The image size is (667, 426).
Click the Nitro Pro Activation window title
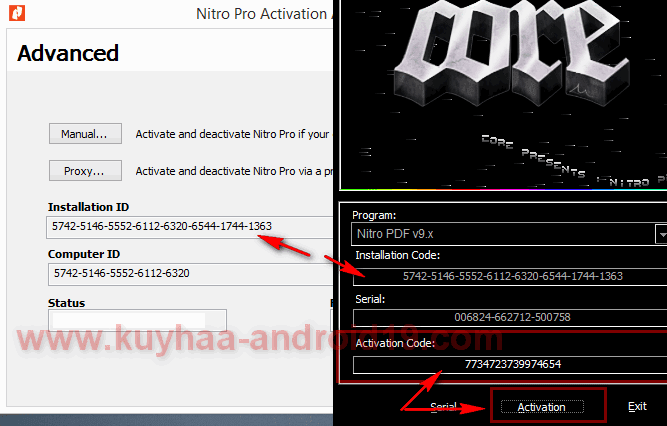point(264,14)
